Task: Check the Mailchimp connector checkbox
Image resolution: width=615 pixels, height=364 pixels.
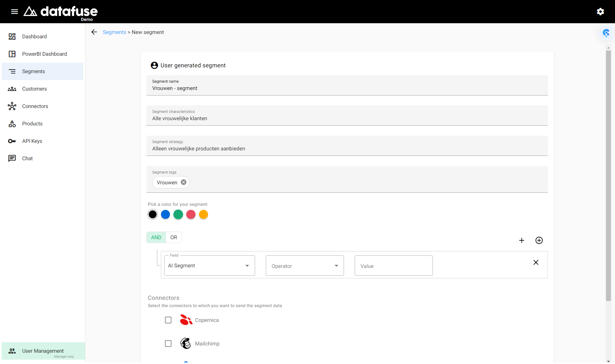Action: (168, 344)
